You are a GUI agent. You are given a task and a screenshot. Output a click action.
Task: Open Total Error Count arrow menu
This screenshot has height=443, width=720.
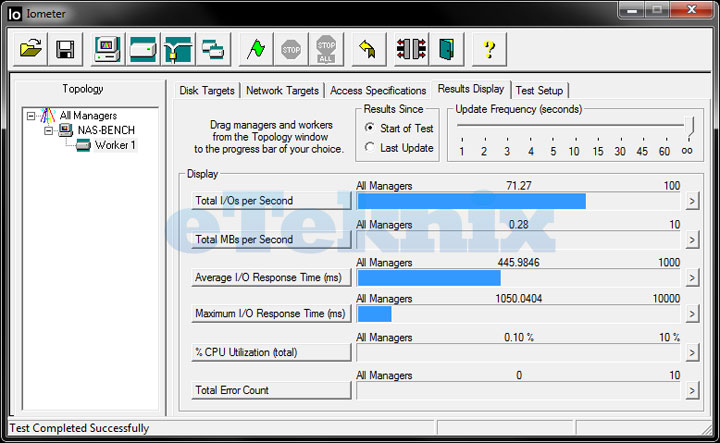coord(692,391)
